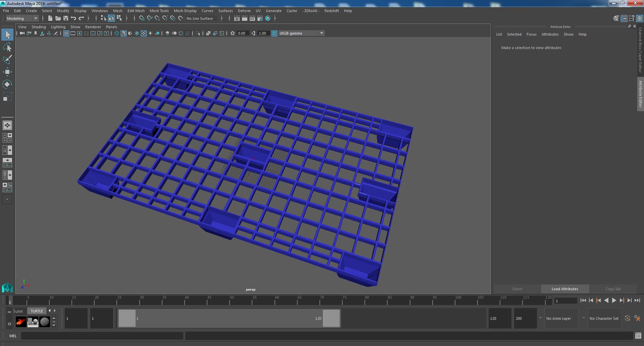Click the Single perspective layout button
Viewport: 644px width, 346px height.
(7, 125)
